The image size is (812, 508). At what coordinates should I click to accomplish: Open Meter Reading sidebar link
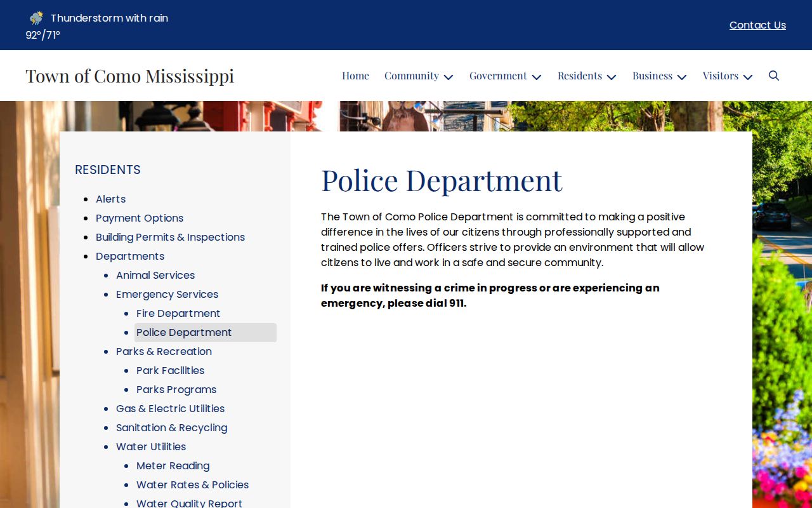click(x=173, y=465)
